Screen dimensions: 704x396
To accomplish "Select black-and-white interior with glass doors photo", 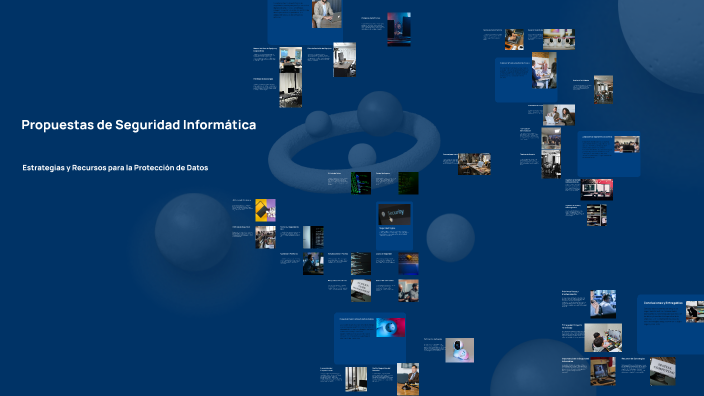I will (x=356, y=379).
